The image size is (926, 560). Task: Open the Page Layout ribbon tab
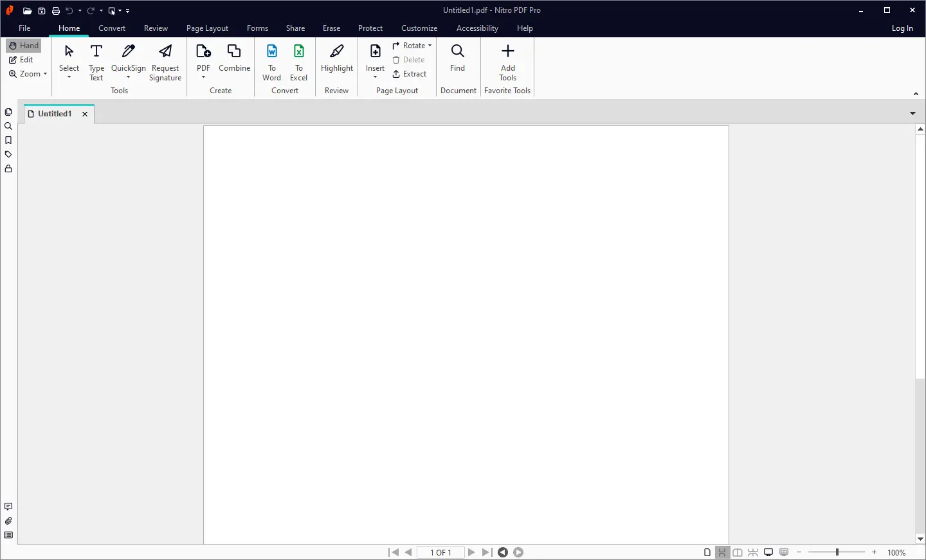pyautogui.click(x=207, y=28)
